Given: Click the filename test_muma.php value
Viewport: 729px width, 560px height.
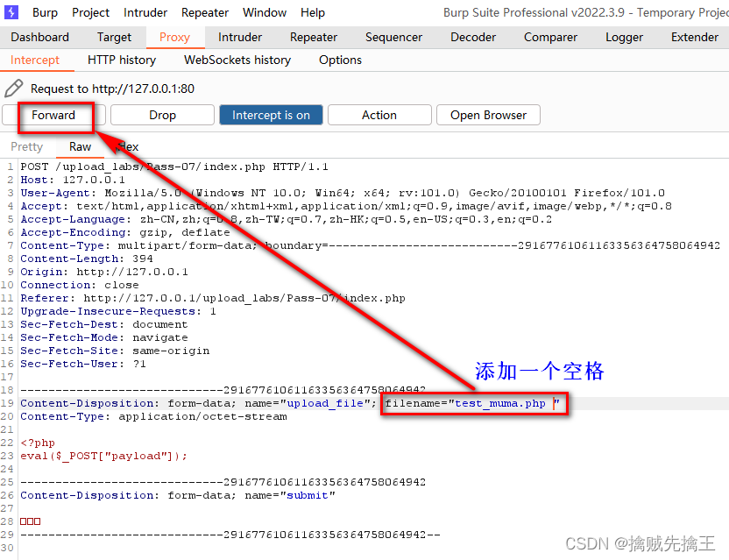Looking at the screenshot, I should coord(499,403).
